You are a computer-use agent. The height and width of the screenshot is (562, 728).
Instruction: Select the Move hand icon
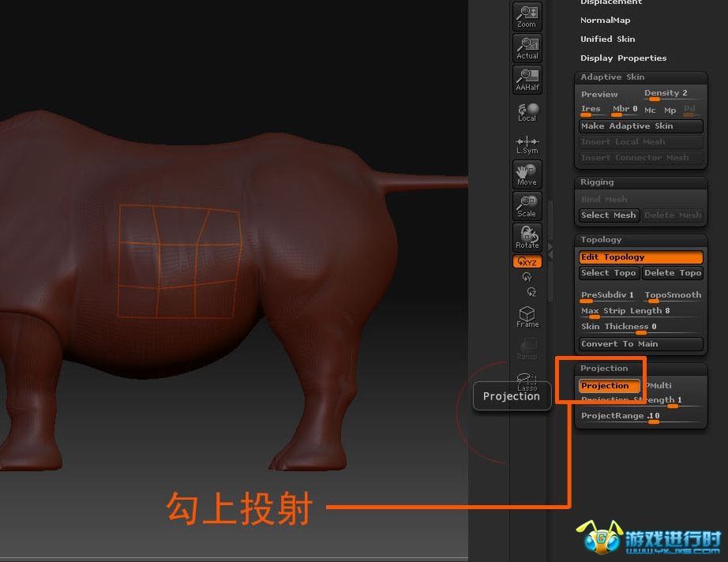(x=527, y=174)
